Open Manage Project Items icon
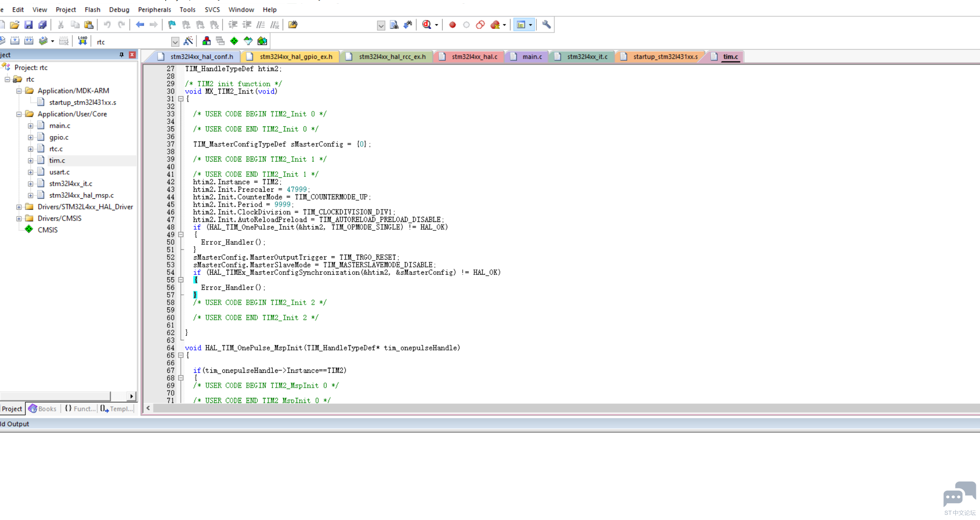This screenshot has width=980, height=520. click(206, 41)
